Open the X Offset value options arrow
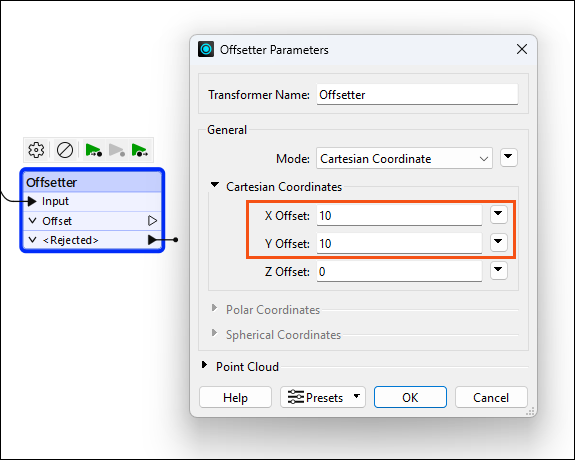The height and width of the screenshot is (460, 575). (498, 214)
